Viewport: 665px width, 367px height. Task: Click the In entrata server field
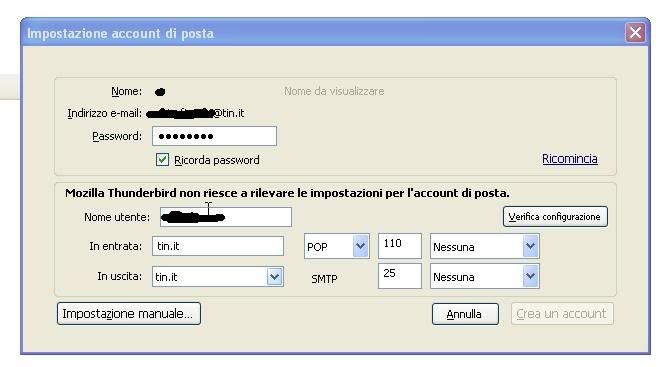tap(218, 246)
